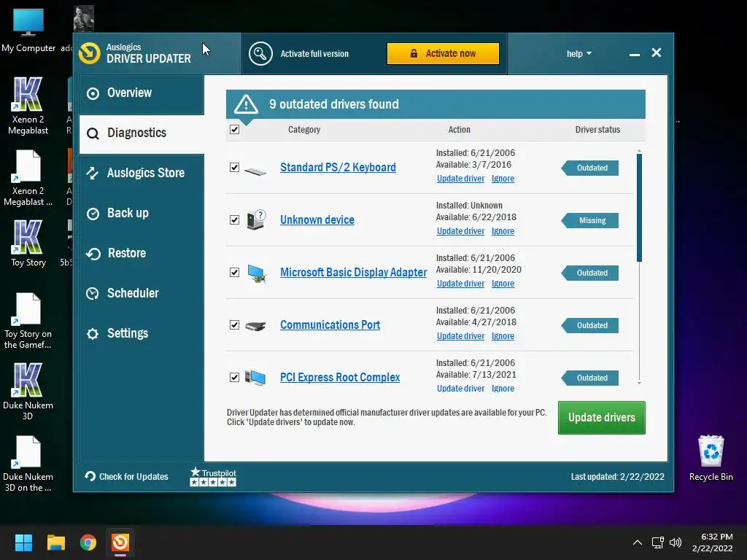Toggle the select-all checkbox in header
The width and height of the screenshot is (747, 560).
pyautogui.click(x=234, y=130)
